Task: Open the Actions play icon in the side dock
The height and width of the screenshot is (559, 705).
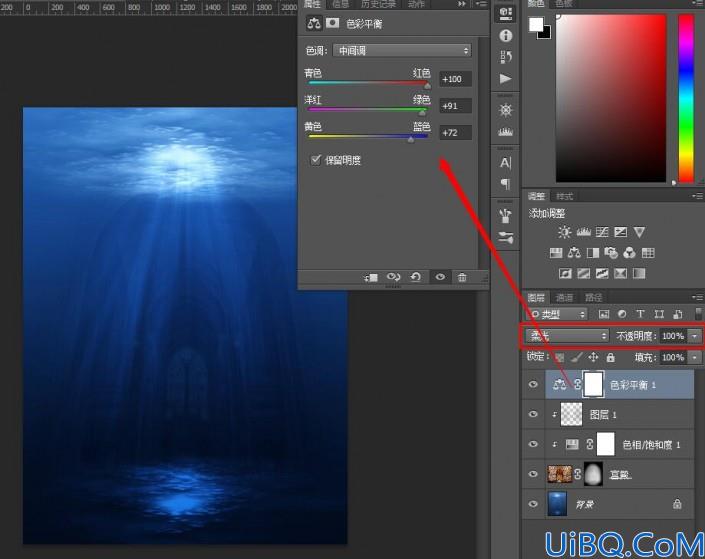Action: coord(505,79)
